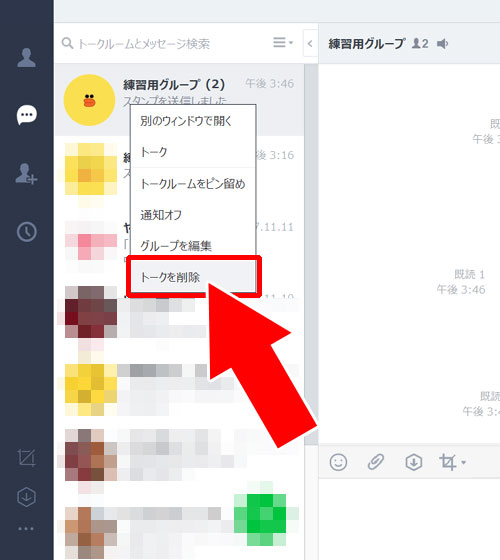Choose 通知オフ in context menu
Viewport: 500px width, 560px height.
coord(193,215)
